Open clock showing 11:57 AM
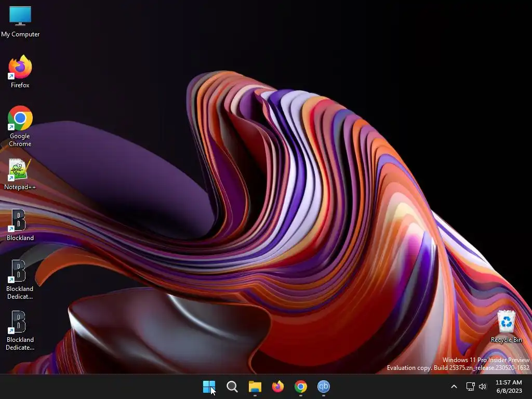This screenshot has height=399, width=532. 509,387
